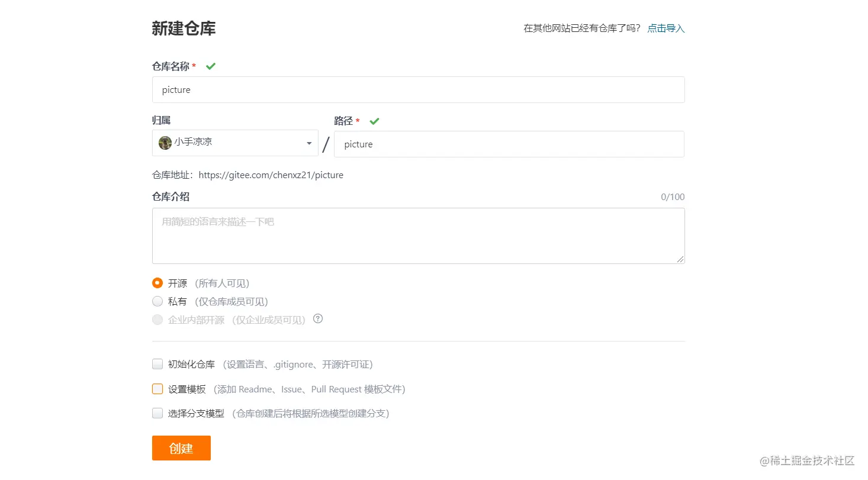Image resolution: width=868 pixels, height=480 pixels.
Task: Click the 仓库名称 field label
Action: click(x=171, y=66)
